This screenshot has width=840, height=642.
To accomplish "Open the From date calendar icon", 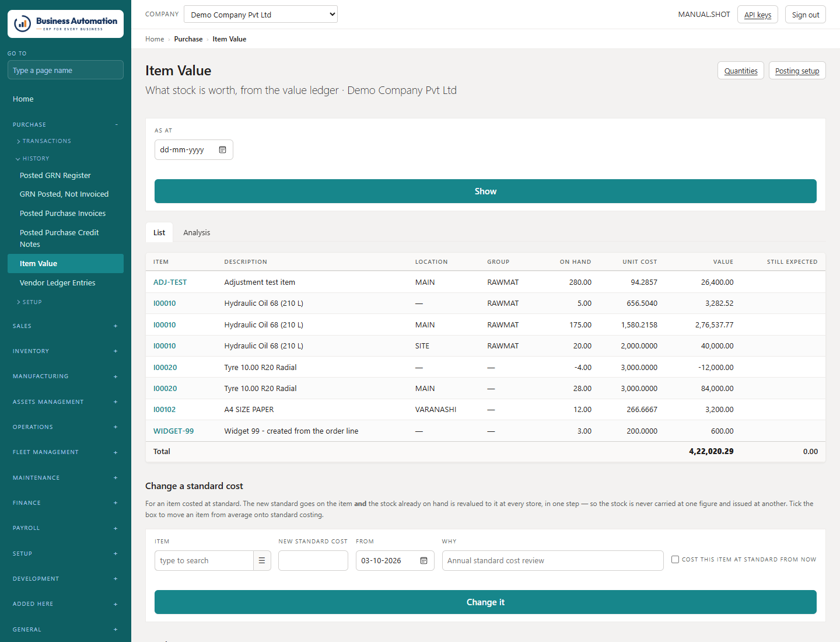I will pyautogui.click(x=423, y=561).
